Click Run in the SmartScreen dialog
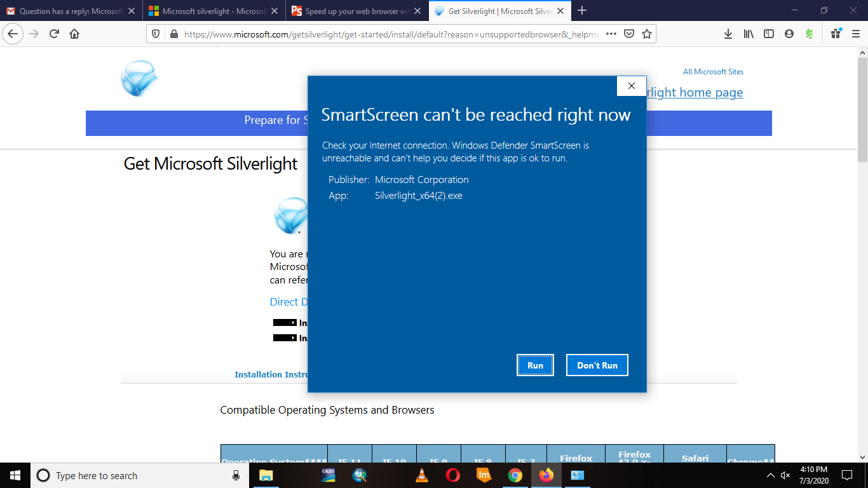Screen dimensions: 868x488 click(x=535, y=365)
